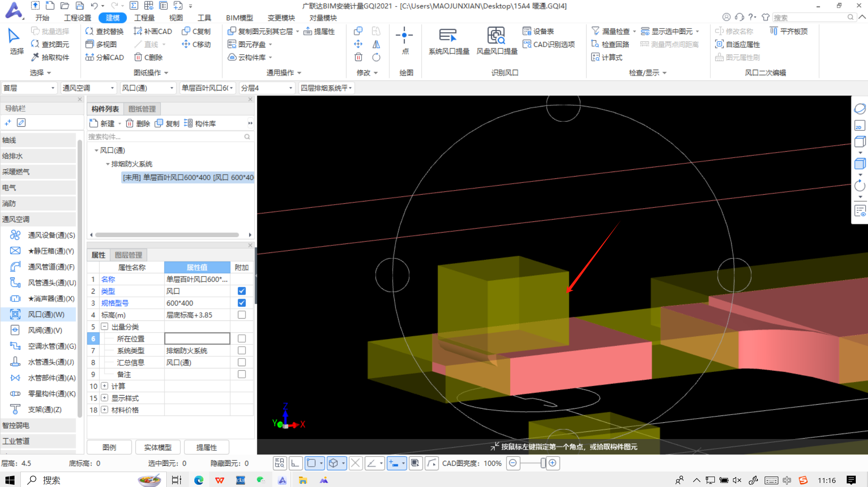868x487 pixels.
Task: Uncheck the 类型 附加 checkbox
Action: (x=241, y=291)
